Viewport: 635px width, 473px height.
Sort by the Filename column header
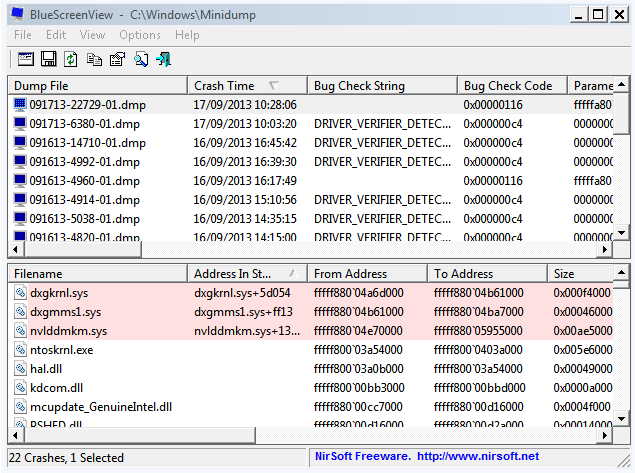(98, 274)
